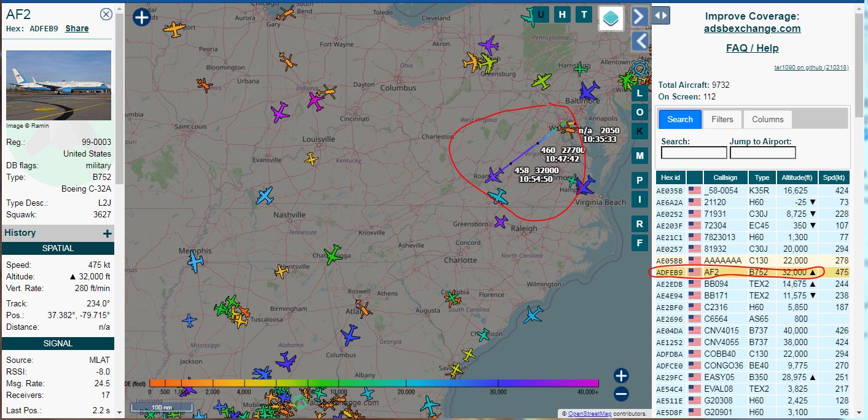868x420 pixels.
Task: Select the _58-0054 K35R row
Action: [x=753, y=190]
